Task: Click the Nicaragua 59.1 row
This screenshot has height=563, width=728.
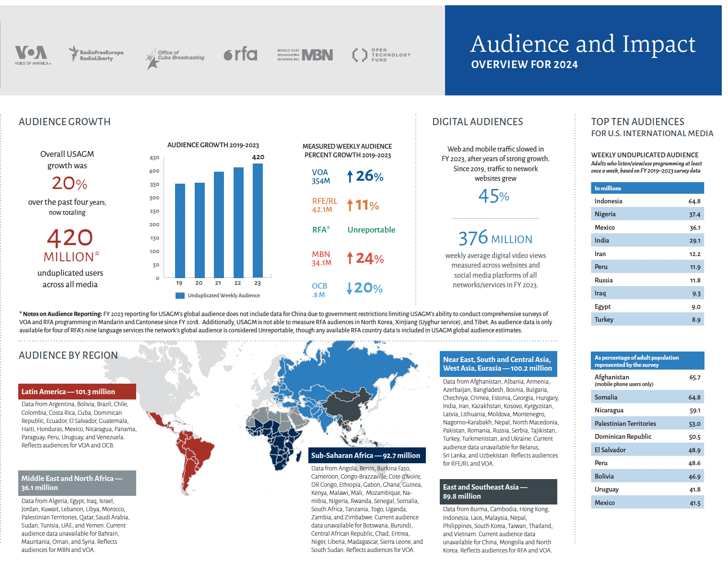Action: click(x=647, y=410)
